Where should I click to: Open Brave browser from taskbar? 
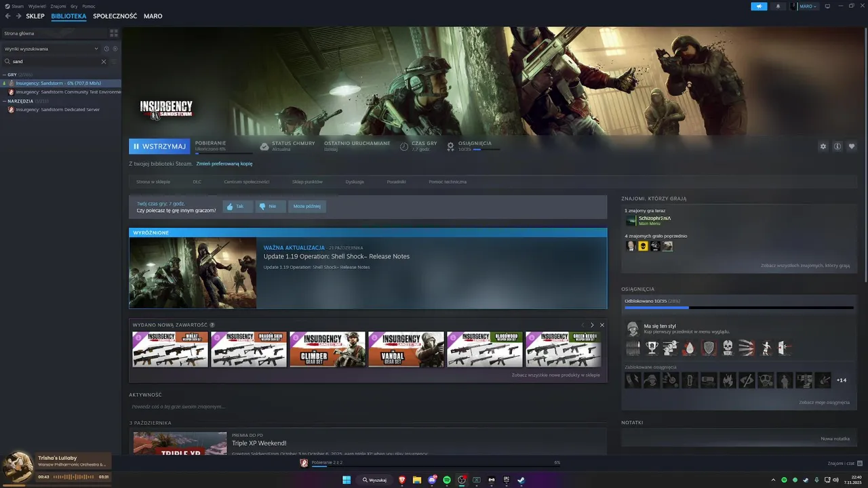pyautogui.click(x=402, y=480)
